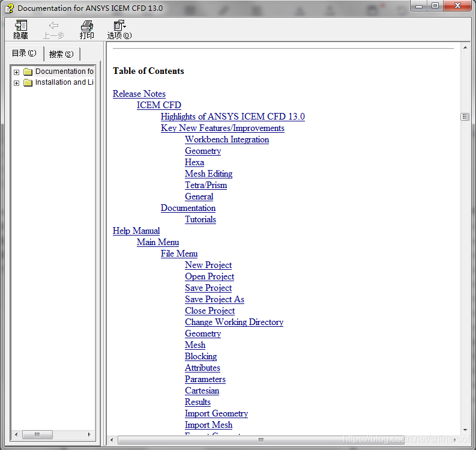The width and height of the screenshot is (476, 450).
Task: Click the help icon in title bar
Action: tap(9, 8)
